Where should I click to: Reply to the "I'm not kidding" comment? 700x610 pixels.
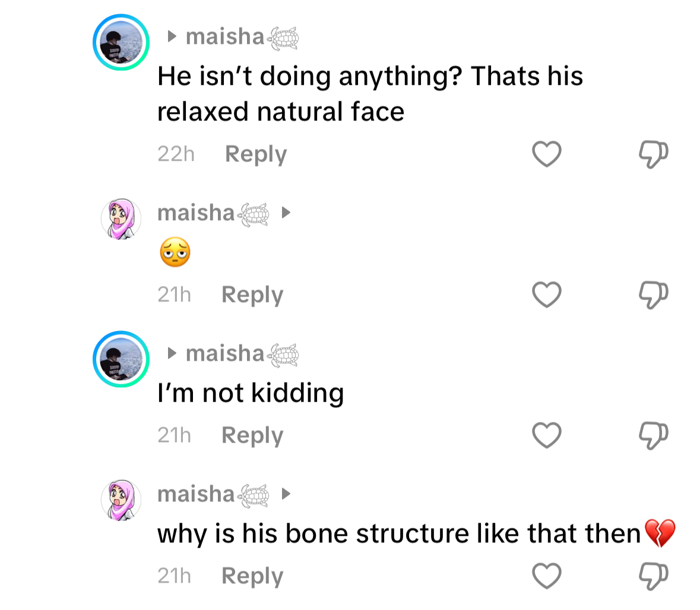(x=252, y=436)
